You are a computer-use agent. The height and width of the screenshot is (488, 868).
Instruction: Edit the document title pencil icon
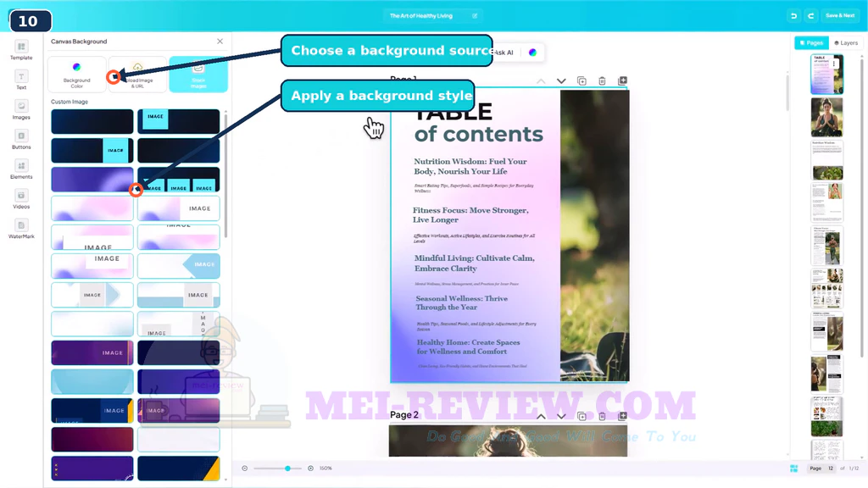tap(475, 16)
